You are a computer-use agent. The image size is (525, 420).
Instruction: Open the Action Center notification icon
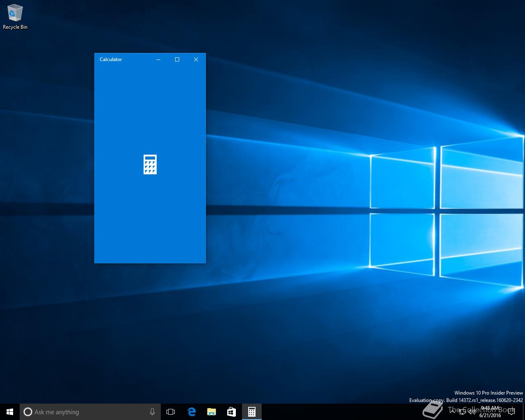pos(511,412)
